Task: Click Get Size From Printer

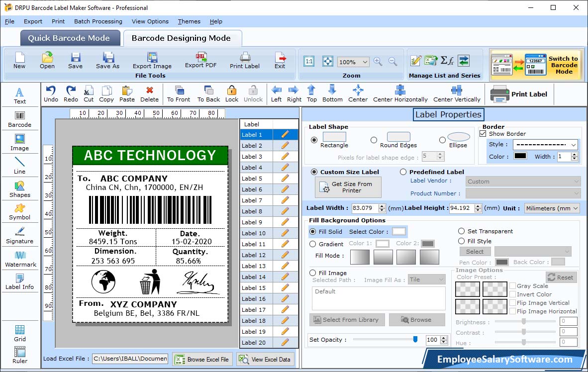Action: (348, 187)
